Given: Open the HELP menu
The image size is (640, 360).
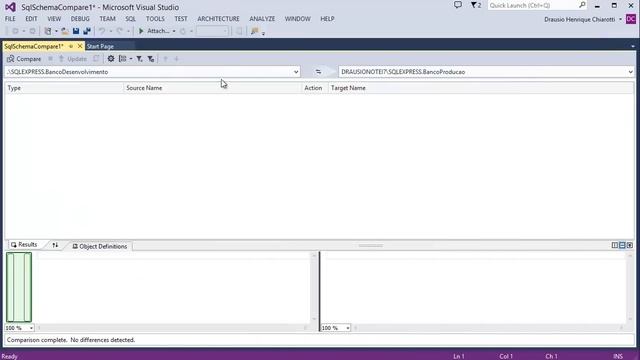Looking at the screenshot, I should 327,19.
